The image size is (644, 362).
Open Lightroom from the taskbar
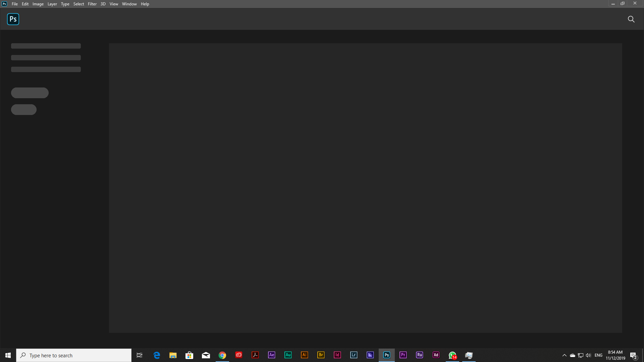pos(354,355)
